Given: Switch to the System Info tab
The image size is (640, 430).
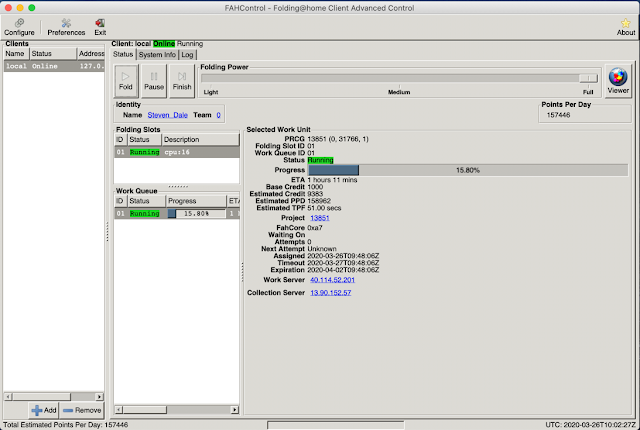Looking at the screenshot, I should 157,55.
